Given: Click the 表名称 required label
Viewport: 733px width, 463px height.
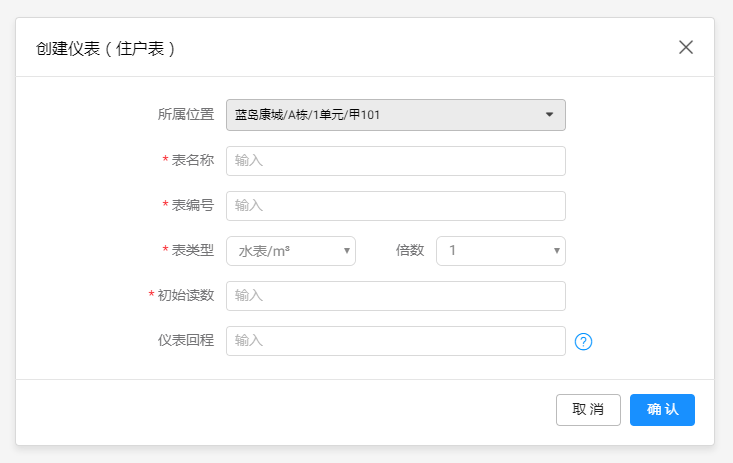Looking at the screenshot, I should (x=192, y=161).
